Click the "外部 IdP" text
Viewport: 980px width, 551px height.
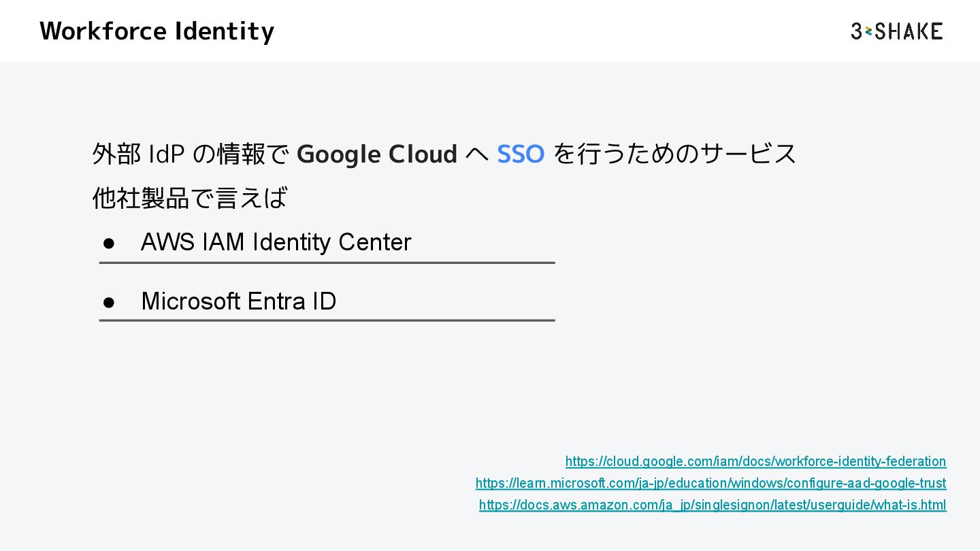tap(138, 154)
